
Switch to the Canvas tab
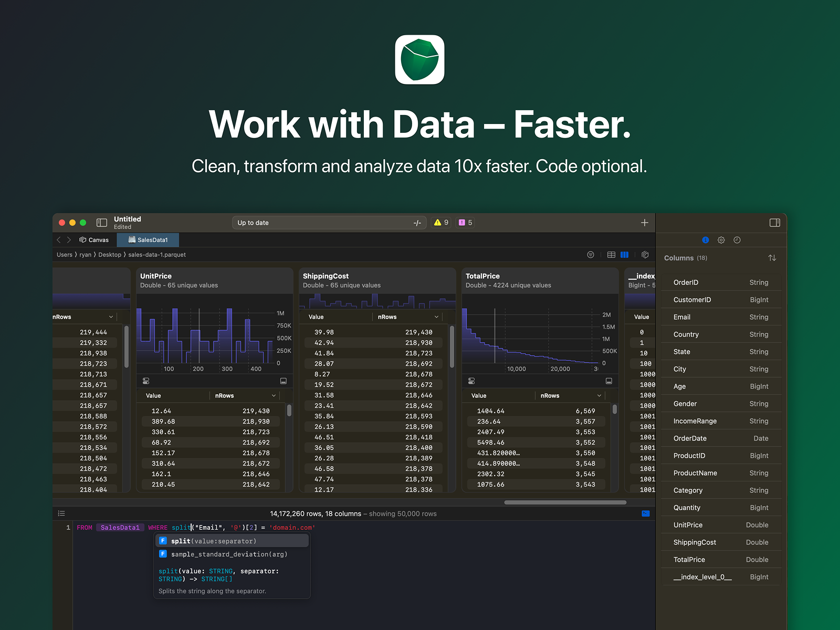(94, 240)
